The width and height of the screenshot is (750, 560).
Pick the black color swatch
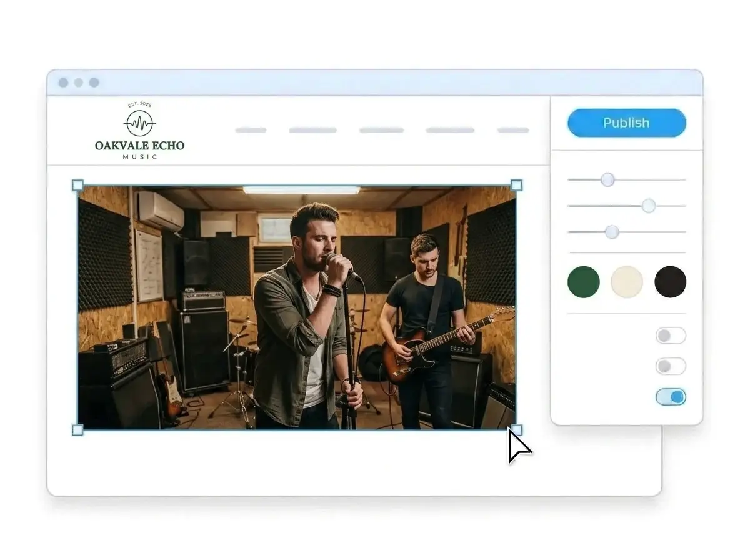670,282
